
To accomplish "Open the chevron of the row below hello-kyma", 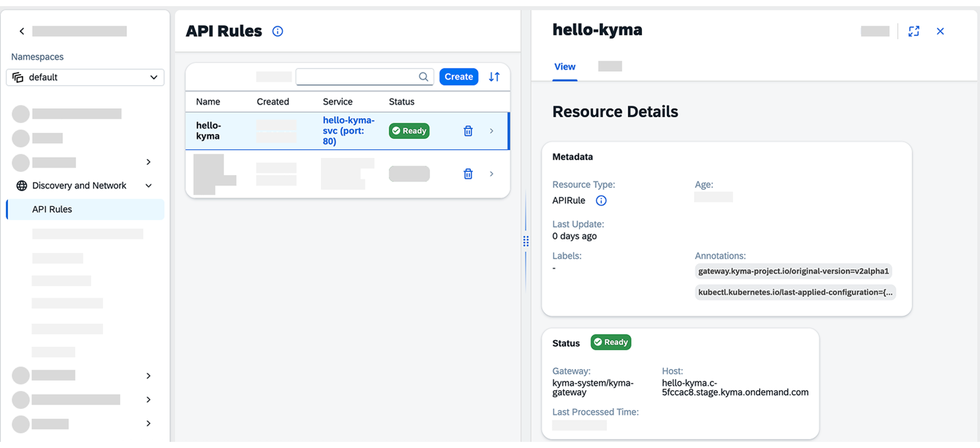I will click(491, 174).
